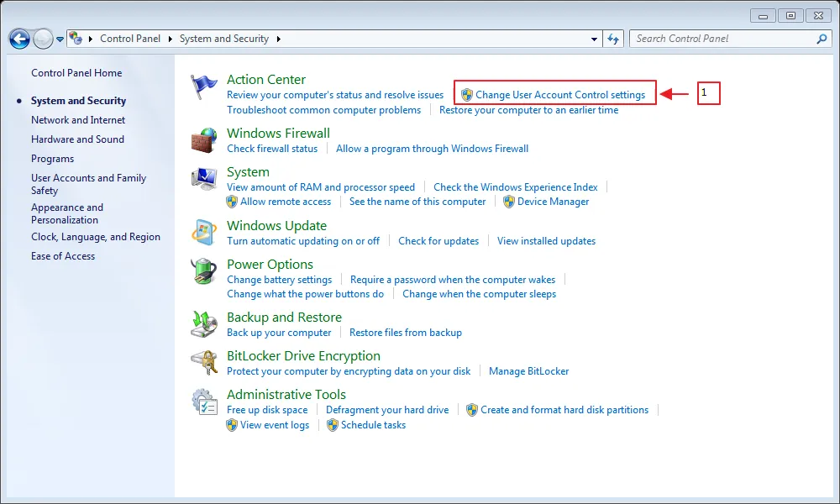
Task: Click the Action Center flag icon
Action: 203,87
